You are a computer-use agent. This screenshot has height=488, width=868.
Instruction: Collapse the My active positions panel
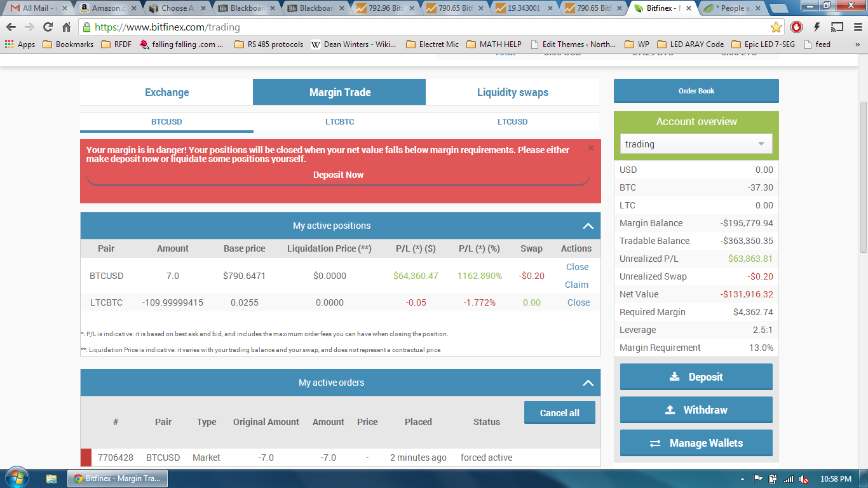click(x=588, y=226)
